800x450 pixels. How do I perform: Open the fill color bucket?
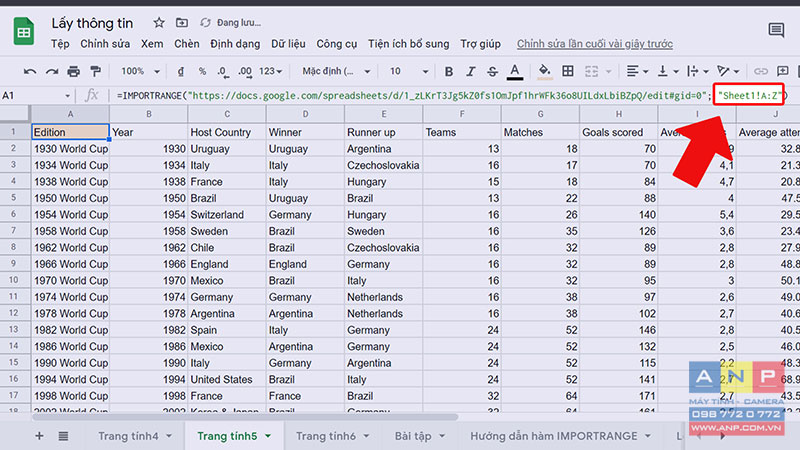(x=544, y=71)
